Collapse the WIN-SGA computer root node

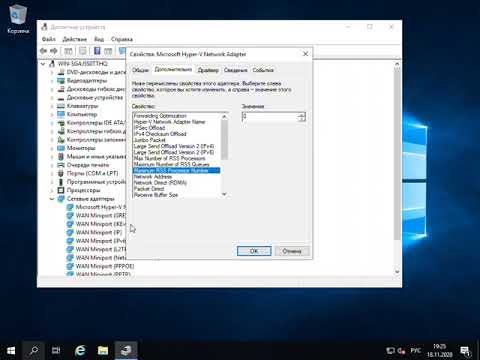[43, 63]
